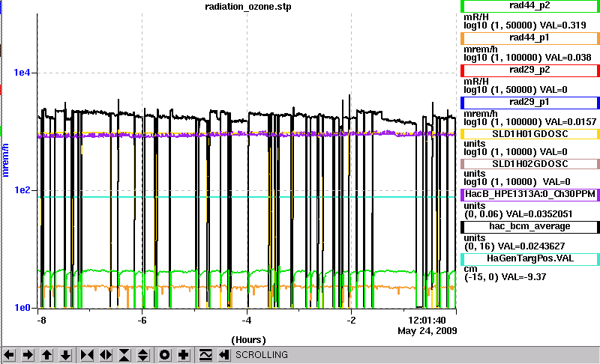Click the 1e2 y-axis label
The width and height of the screenshot is (600, 364).
(x=22, y=189)
